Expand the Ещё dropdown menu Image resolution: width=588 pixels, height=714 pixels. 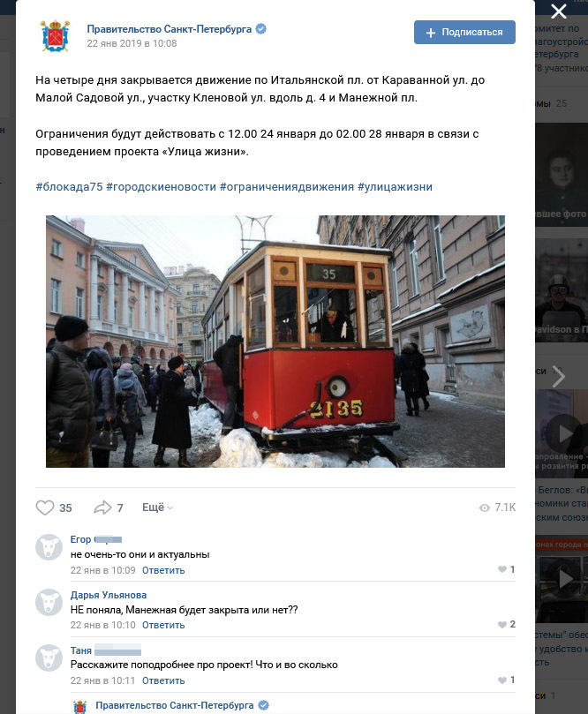point(157,507)
